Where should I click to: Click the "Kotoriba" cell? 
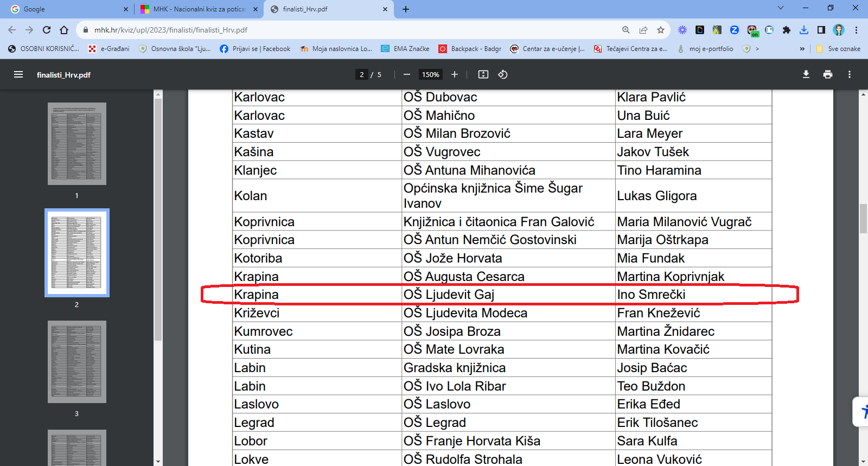[x=317, y=258]
